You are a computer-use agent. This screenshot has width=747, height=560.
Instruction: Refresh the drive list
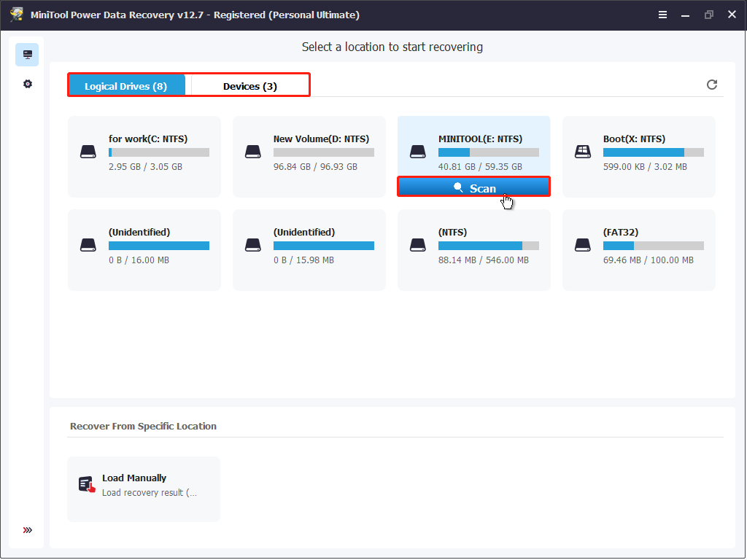(712, 85)
